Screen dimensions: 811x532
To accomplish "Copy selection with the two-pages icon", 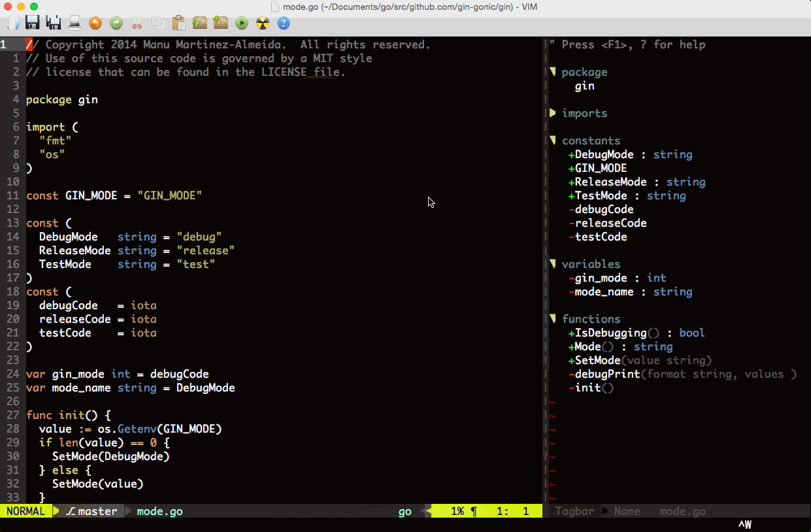I will (158, 24).
